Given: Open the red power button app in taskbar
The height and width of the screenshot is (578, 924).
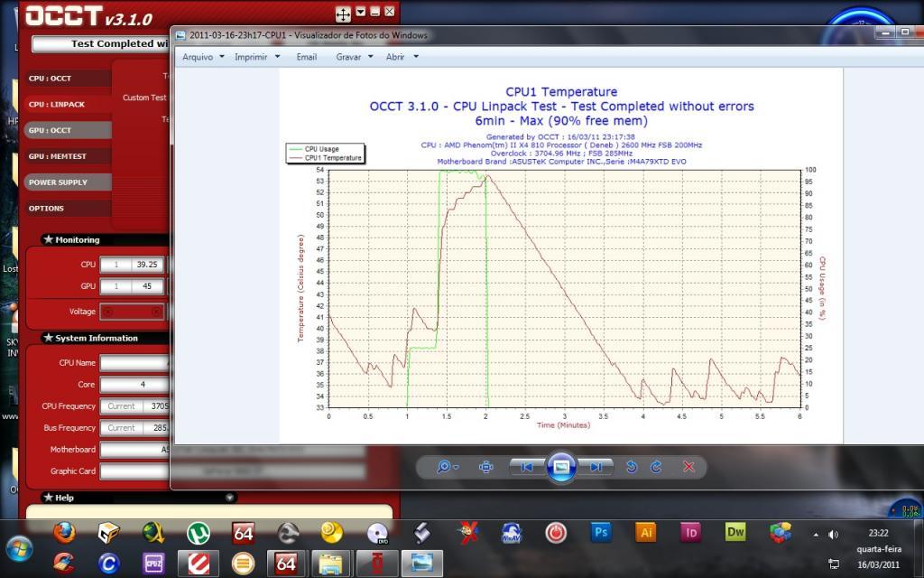Looking at the screenshot, I should 556,533.
